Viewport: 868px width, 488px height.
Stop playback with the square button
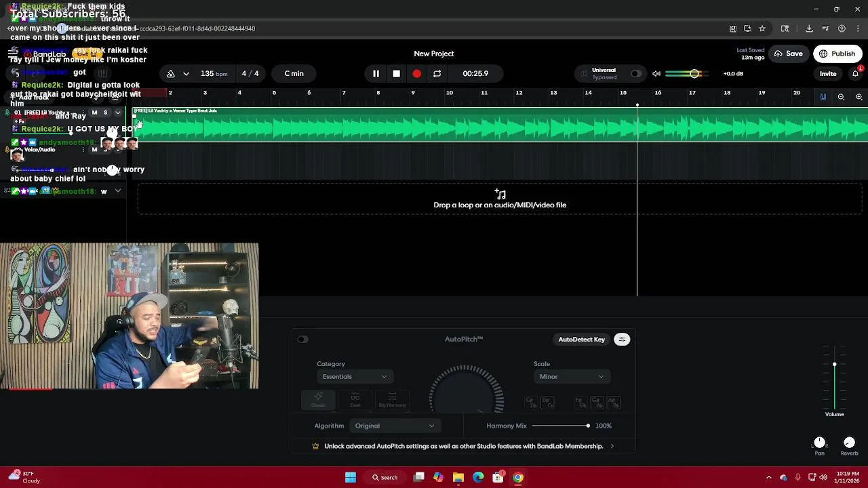(x=396, y=73)
